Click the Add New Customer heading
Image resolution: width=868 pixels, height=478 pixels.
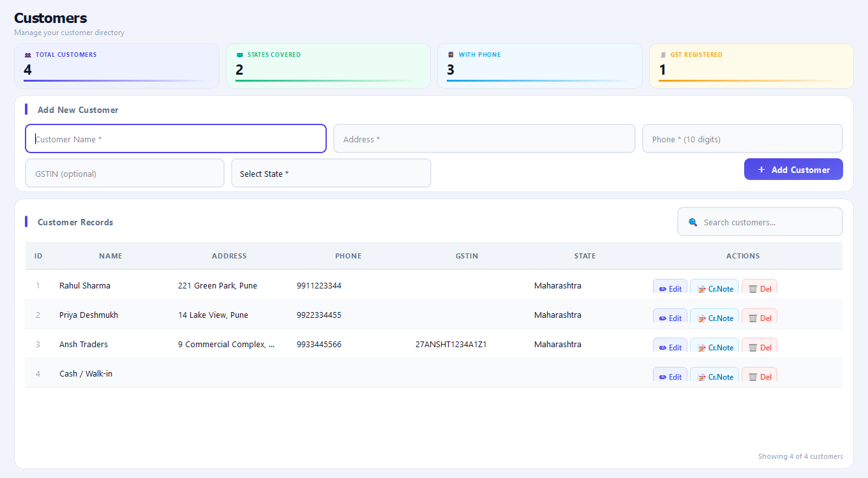click(78, 110)
